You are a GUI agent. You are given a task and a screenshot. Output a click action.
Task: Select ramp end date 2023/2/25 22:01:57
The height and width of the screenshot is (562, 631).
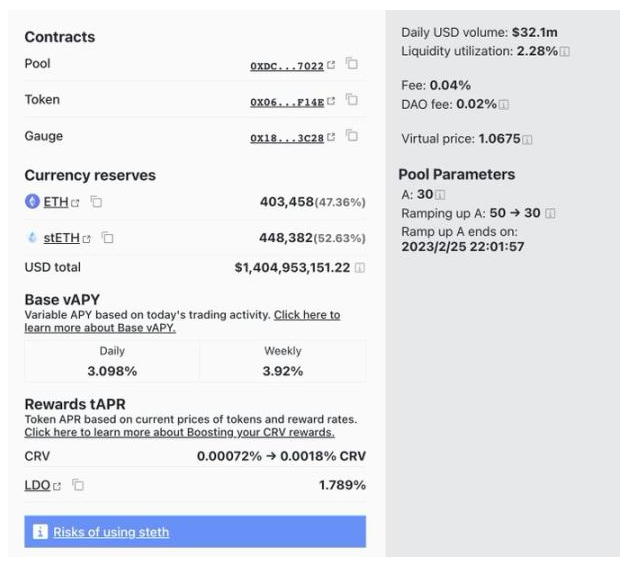463,247
